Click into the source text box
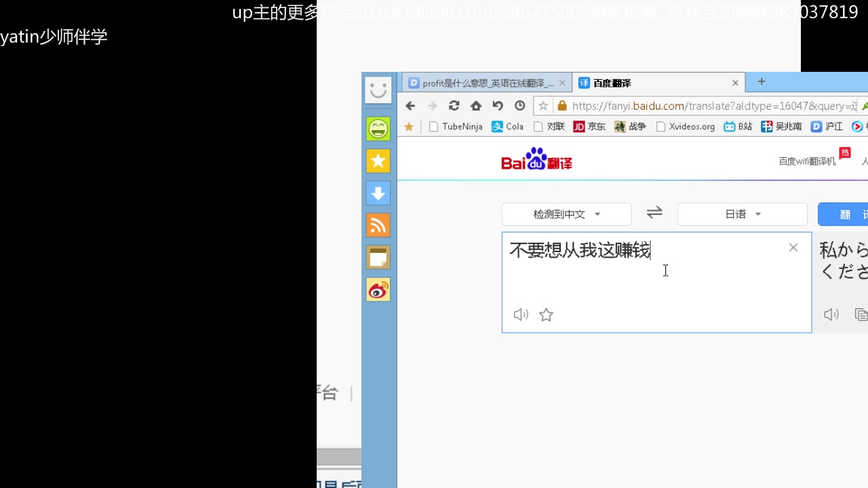The width and height of the screenshot is (868, 488). [x=656, y=282]
